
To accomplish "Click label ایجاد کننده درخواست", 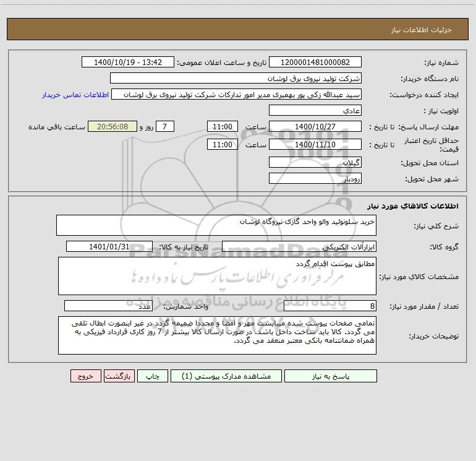I will point(424,95).
